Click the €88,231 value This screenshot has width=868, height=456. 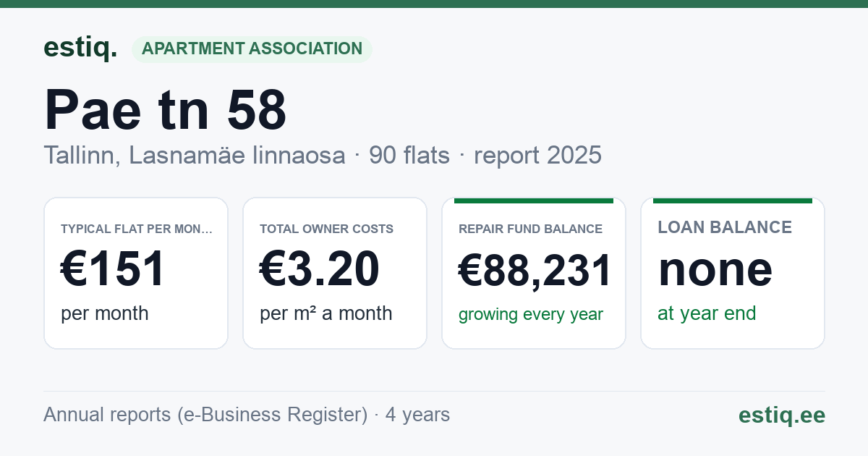tap(535, 270)
